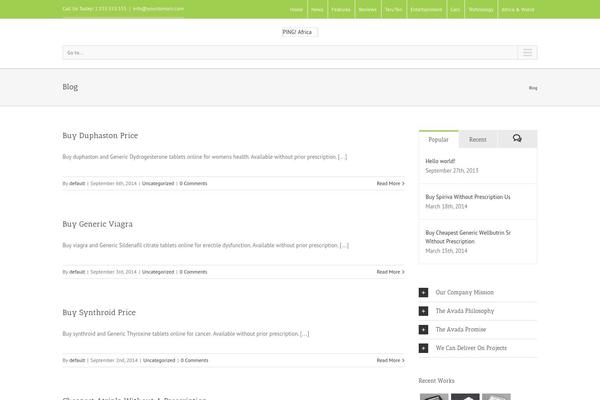Viewport: 600px width, 400px height.
Task: Click Read More for Buy Synthroid Price
Action: [x=391, y=360]
